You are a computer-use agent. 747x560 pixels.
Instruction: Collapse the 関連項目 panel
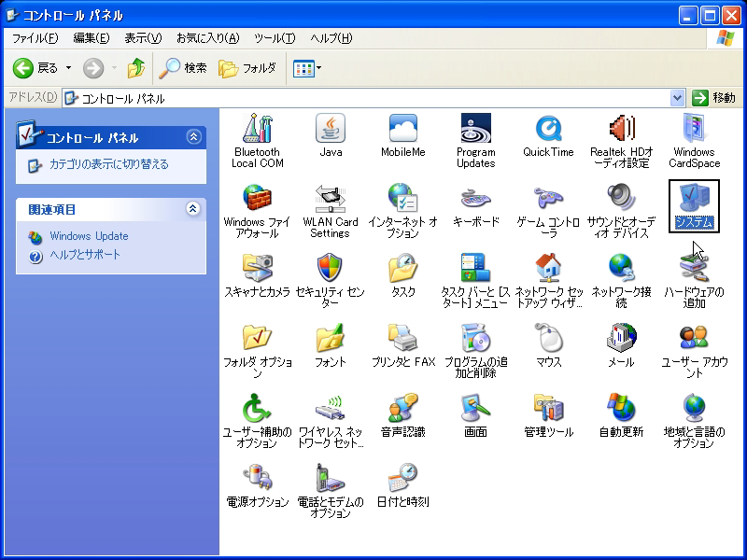pos(193,208)
